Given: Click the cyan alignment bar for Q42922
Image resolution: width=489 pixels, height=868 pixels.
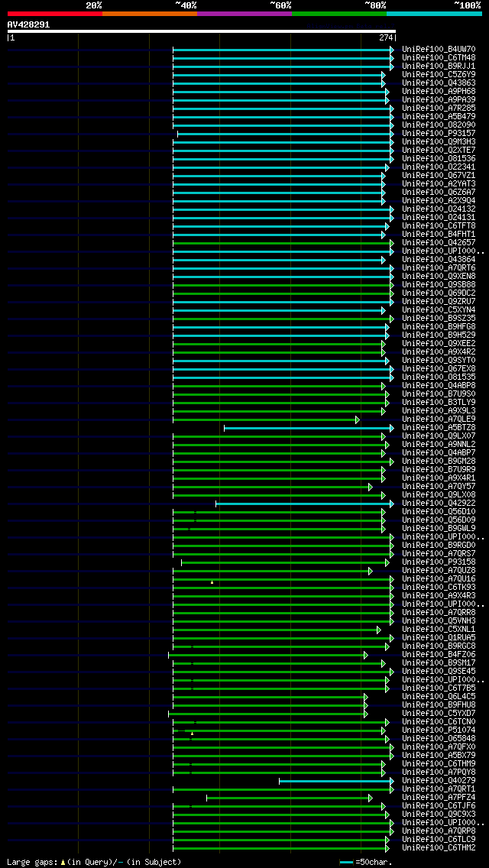Looking at the screenshot, I should tap(305, 504).
